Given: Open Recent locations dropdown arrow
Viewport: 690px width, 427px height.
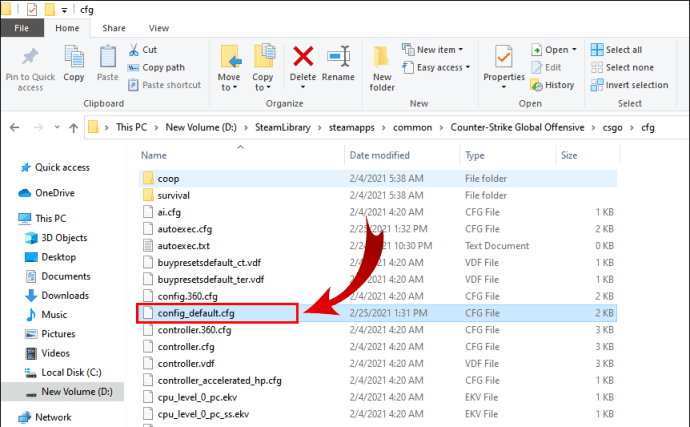Looking at the screenshot, I should point(57,128).
